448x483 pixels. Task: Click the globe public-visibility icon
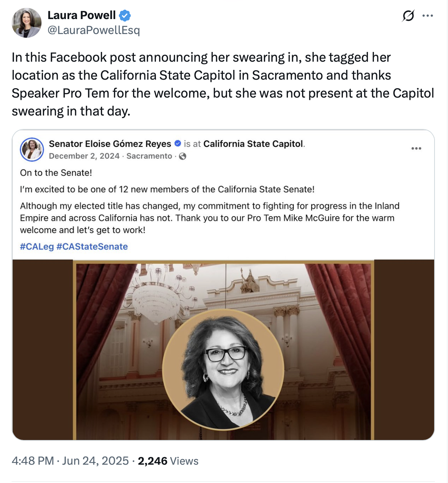point(182,156)
